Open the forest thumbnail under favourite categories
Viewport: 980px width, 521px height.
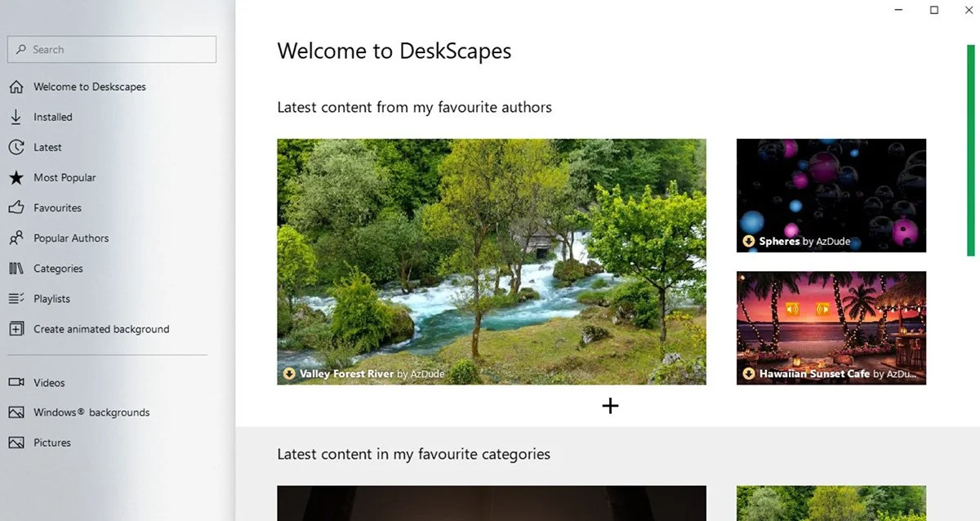[x=831, y=503]
